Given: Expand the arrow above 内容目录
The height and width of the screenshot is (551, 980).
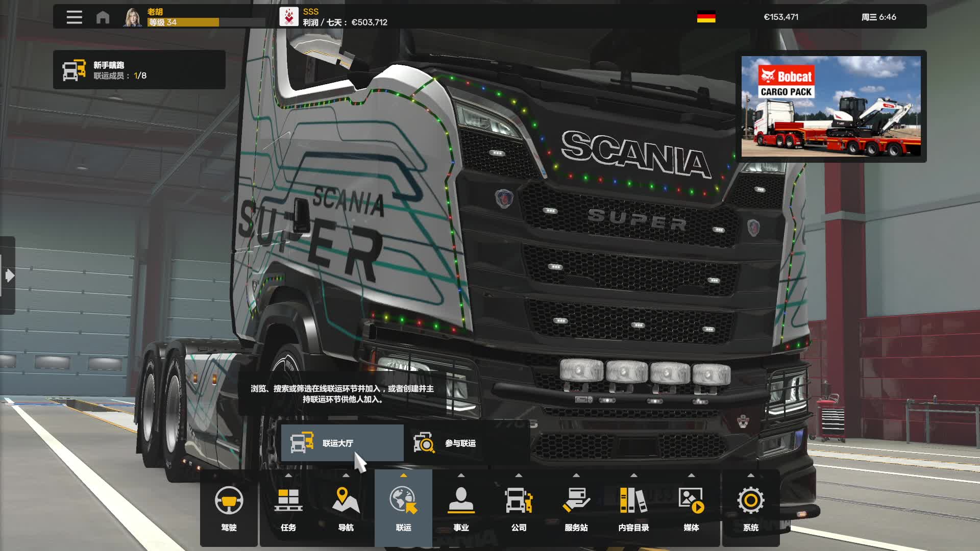Looking at the screenshot, I should coord(633,475).
